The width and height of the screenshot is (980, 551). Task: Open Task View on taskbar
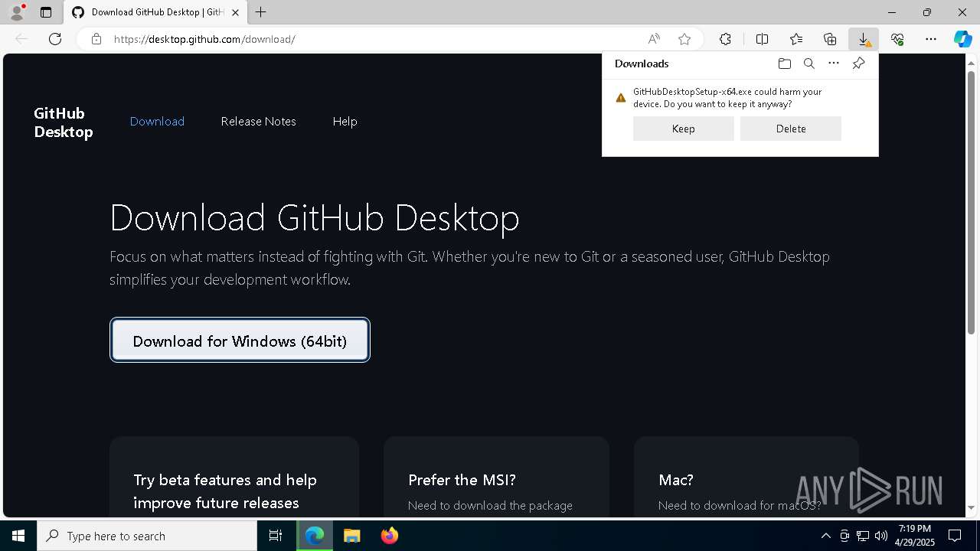pyautogui.click(x=276, y=536)
